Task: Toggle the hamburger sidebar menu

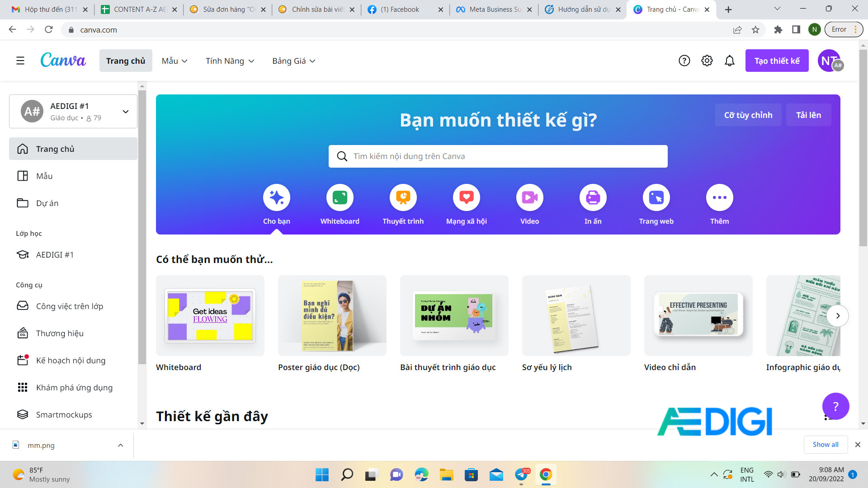Action: [20, 61]
